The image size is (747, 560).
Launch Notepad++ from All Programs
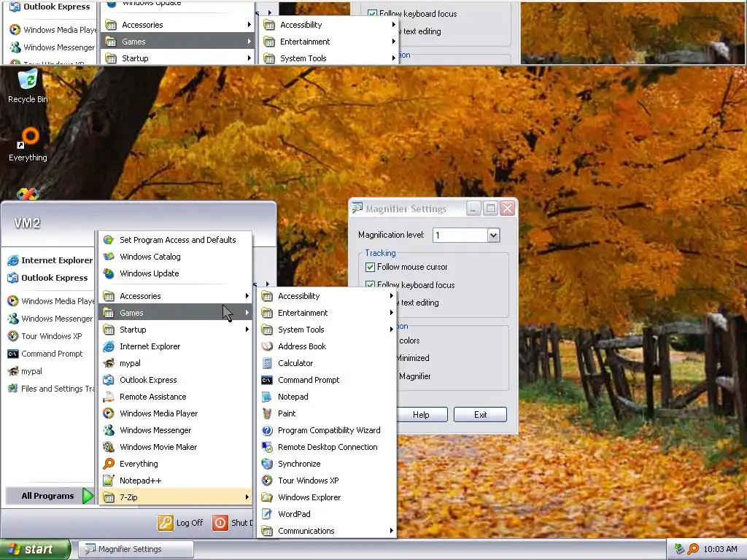[175, 481]
